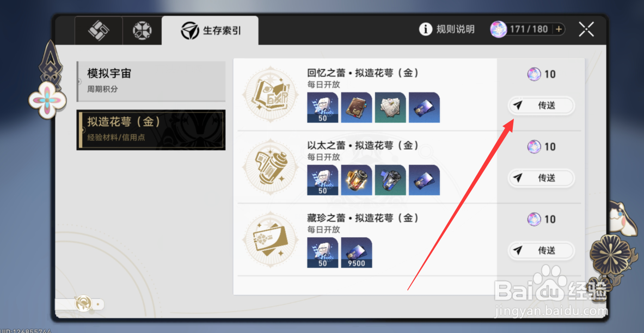This screenshot has width=644, height=333.
Task: View the paper stack reward in 回忆之蕾
Action: click(x=390, y=107)
